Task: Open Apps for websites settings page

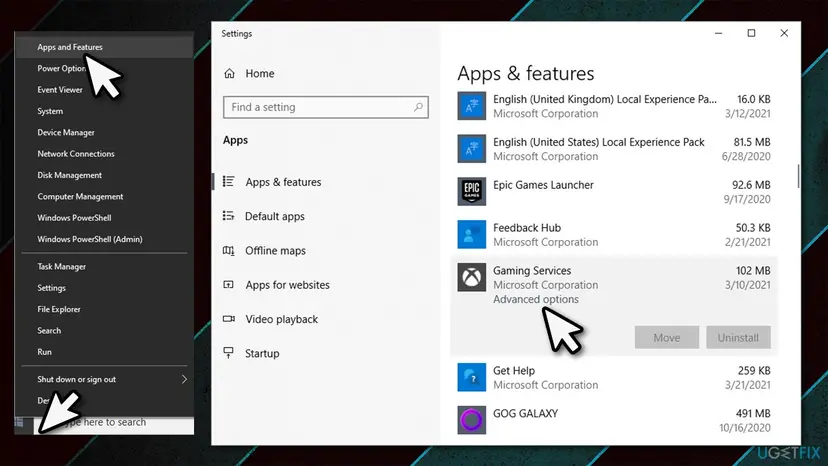Action: tap(287, 285)
